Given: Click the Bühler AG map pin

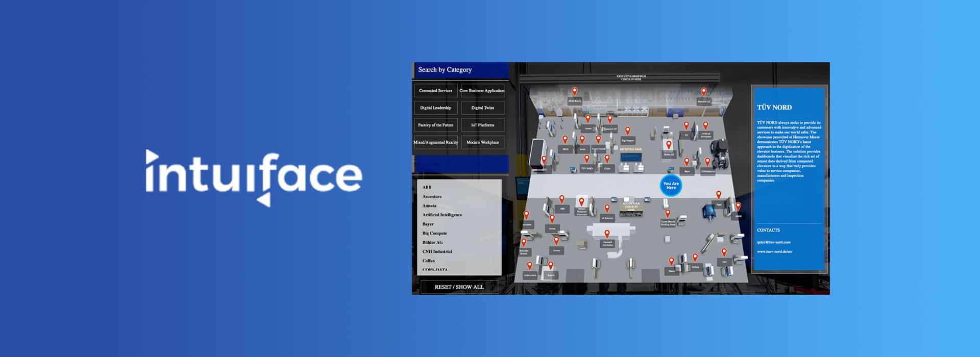Looking at the screenshot, I should (x=669, y=145).
